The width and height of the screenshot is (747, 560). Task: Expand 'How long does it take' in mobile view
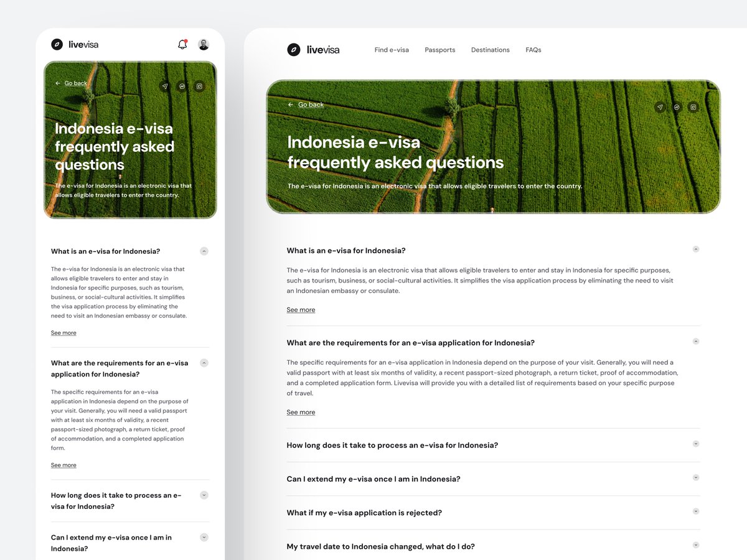tap(204, 495)
